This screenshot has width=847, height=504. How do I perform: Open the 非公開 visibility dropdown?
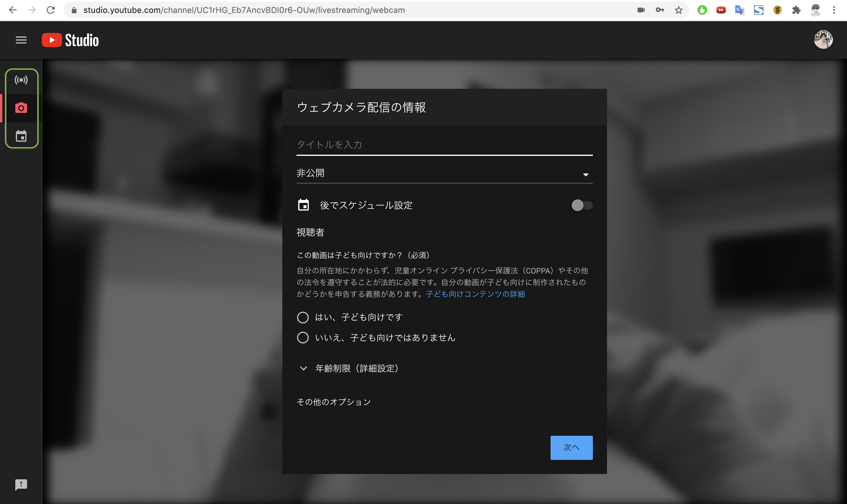click(x=444, y=174)
